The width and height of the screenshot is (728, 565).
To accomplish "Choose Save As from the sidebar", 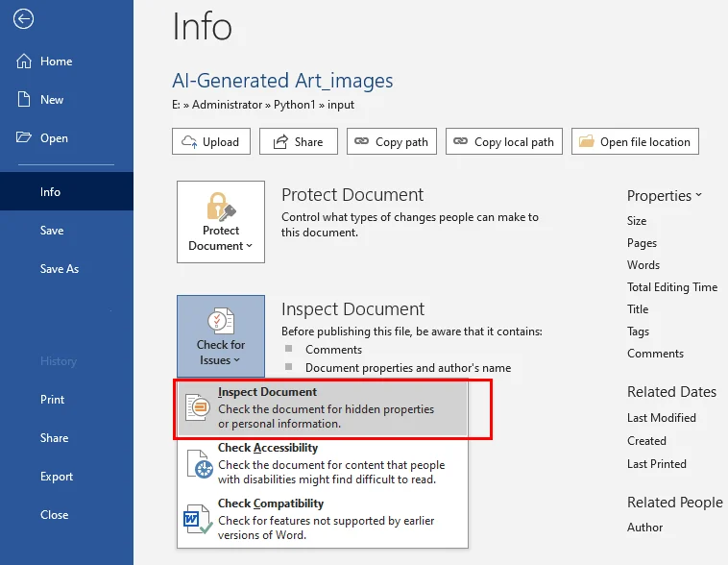I will (x=60, y=269).
